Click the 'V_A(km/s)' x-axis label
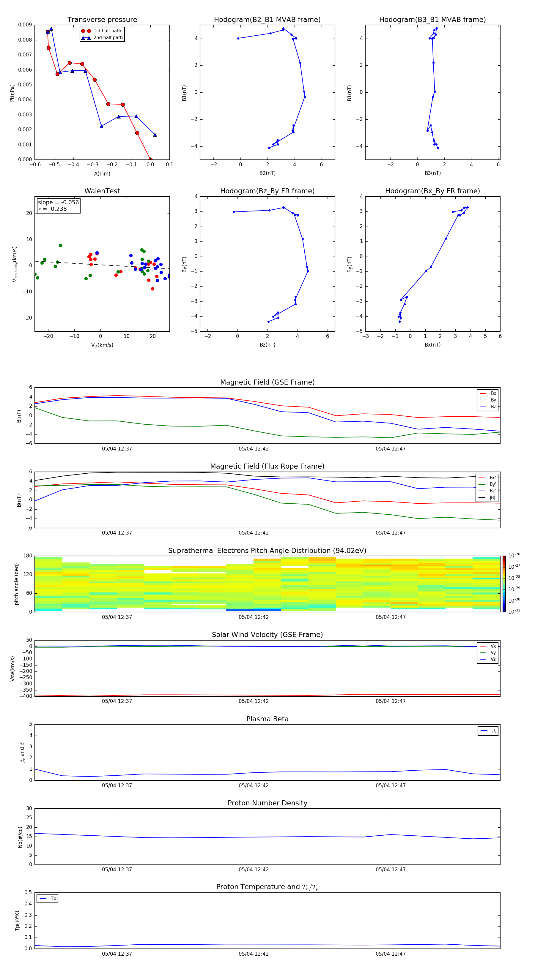 [102, 345]
